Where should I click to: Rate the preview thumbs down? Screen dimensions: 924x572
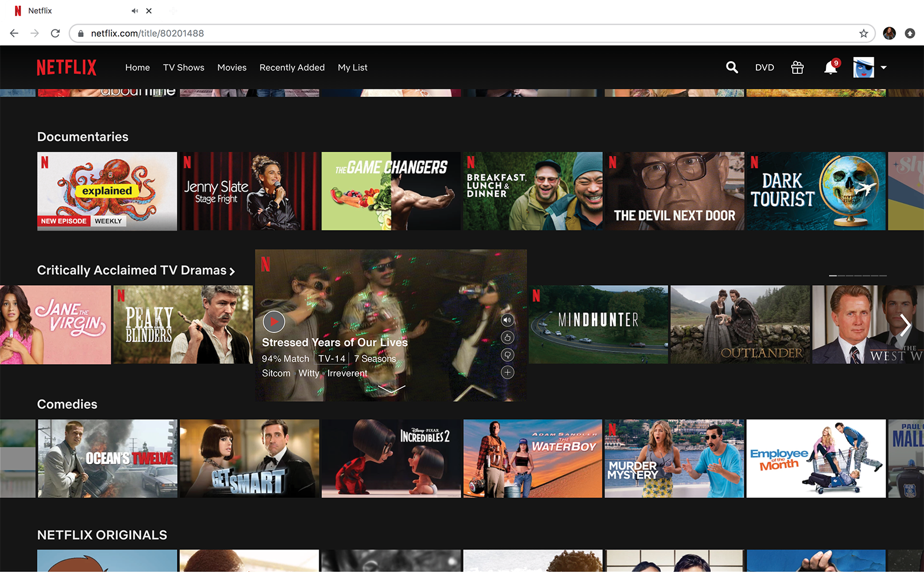pos(507,354)
